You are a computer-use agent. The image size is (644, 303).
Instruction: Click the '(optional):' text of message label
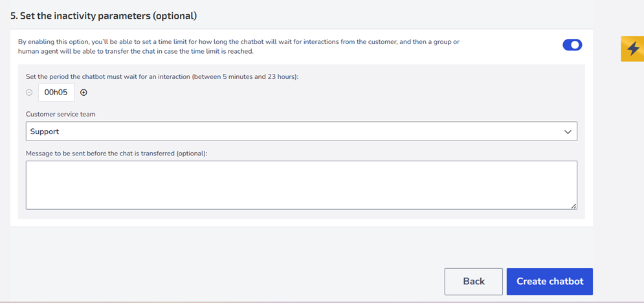click(x=192, y=153)
